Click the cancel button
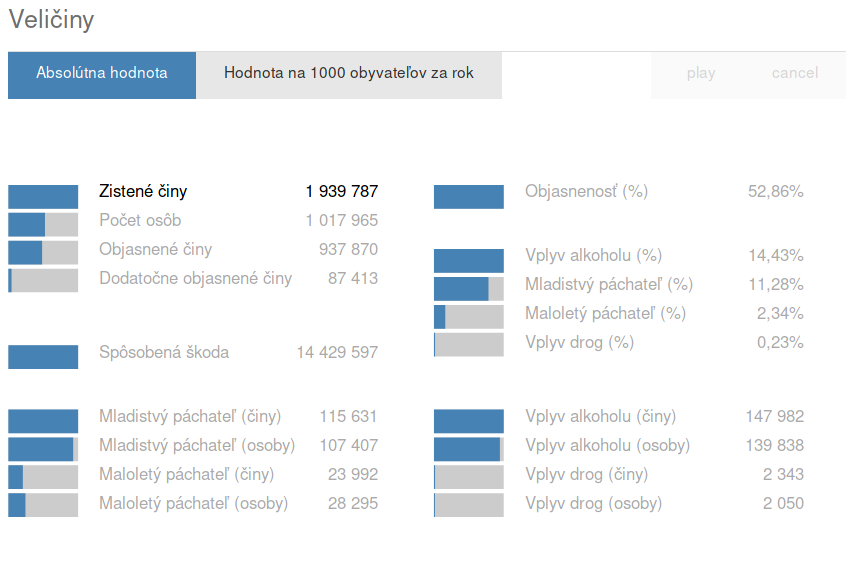The image size is (853, 582). (794, 73)
